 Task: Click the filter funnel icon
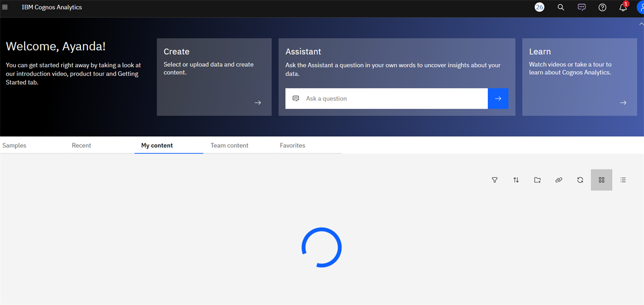495,180
